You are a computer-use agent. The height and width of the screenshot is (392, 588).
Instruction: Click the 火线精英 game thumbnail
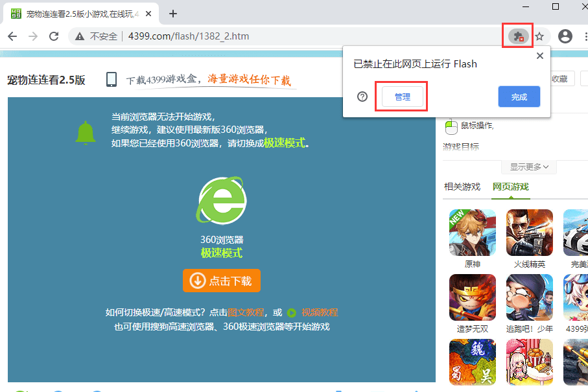(x=529, y=233)
